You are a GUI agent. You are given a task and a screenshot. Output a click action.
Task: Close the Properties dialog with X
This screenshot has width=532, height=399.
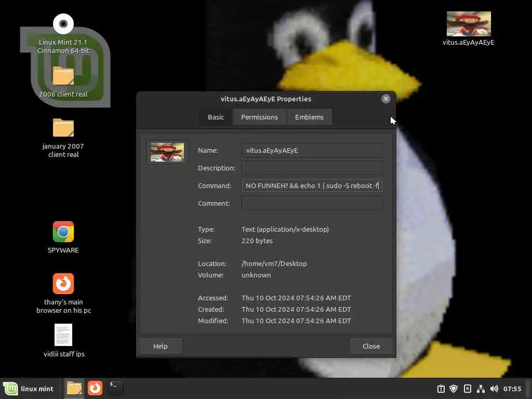(x=386, y=99)
